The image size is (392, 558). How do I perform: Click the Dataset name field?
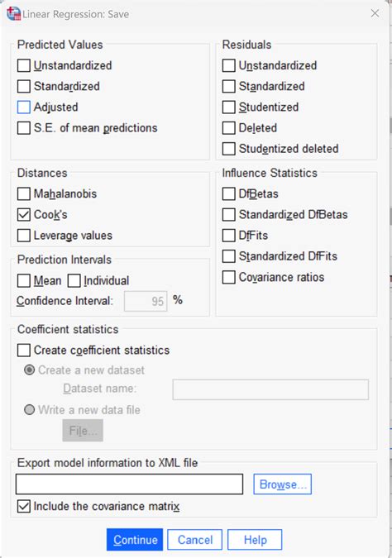pos(270,389)
